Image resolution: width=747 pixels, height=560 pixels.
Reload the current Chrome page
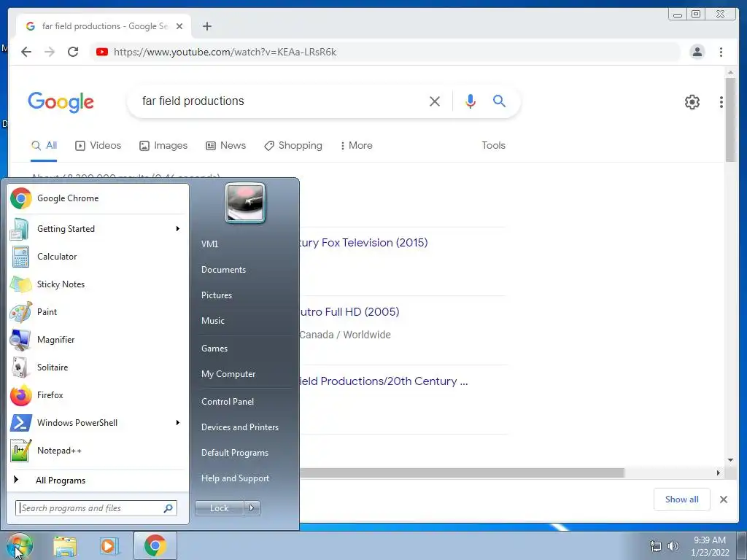coord(73,52)
